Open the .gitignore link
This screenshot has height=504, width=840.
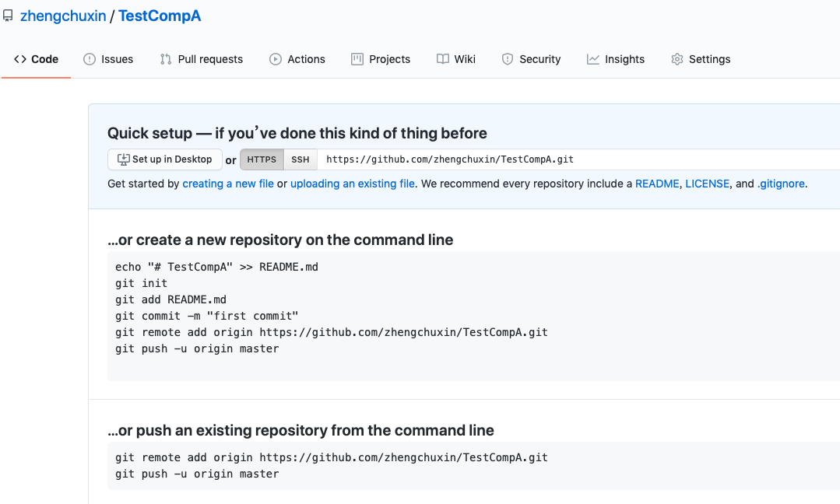781,184
